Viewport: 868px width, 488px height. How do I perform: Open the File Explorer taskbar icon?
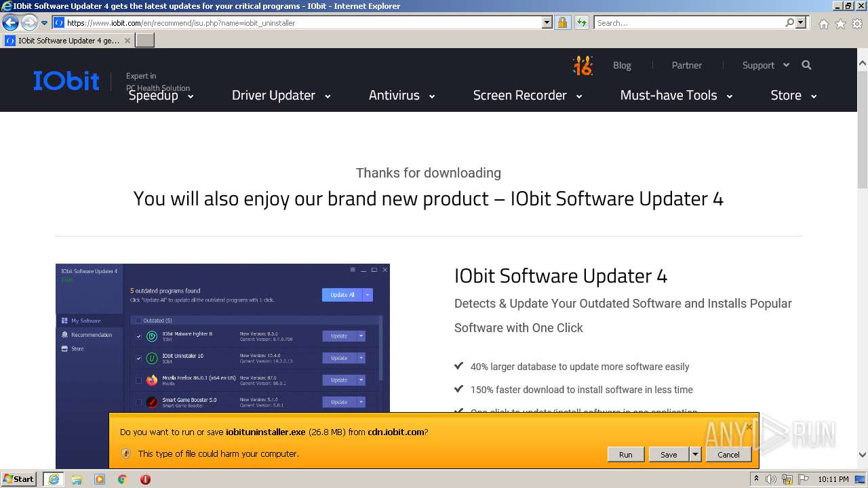click(77, 479)
